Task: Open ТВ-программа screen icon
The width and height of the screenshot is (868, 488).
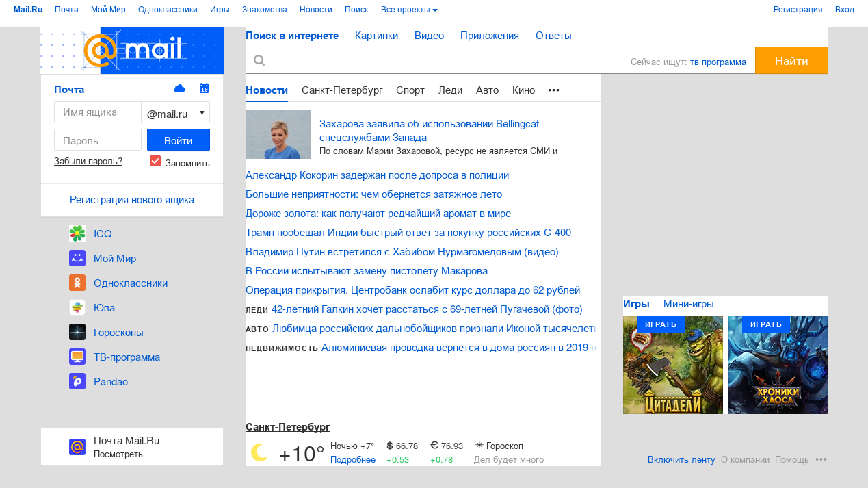Action: pos(77,357)
